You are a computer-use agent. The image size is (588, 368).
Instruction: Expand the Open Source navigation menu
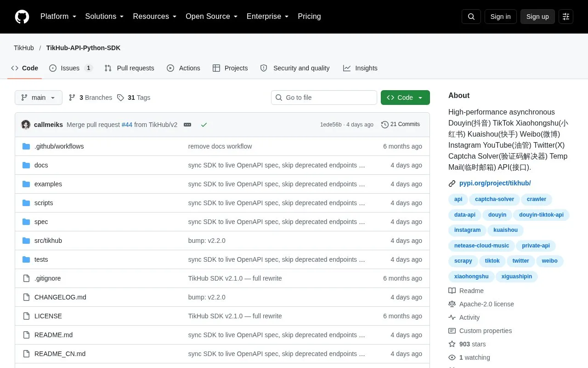pyautogui.click(x=212, y=17)
